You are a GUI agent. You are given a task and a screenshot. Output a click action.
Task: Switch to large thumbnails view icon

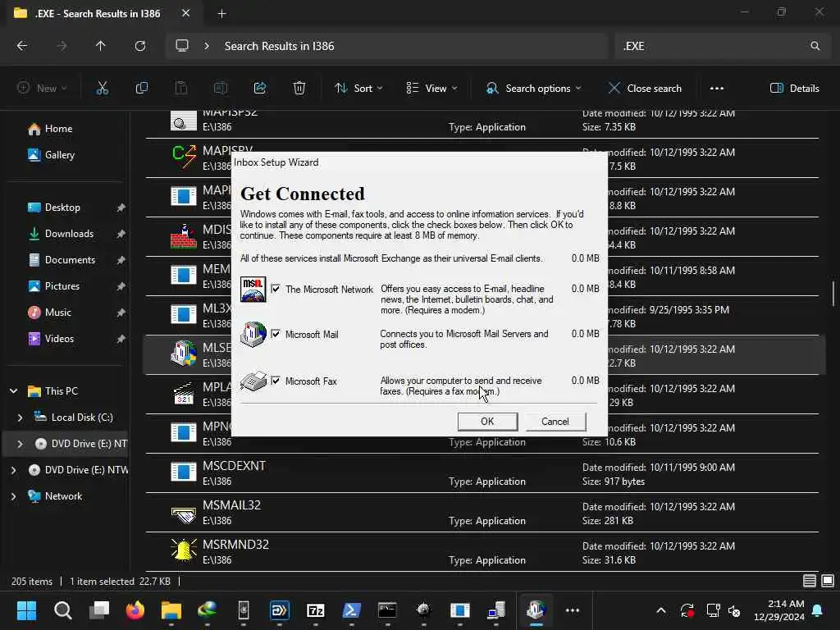coord(828,581)
